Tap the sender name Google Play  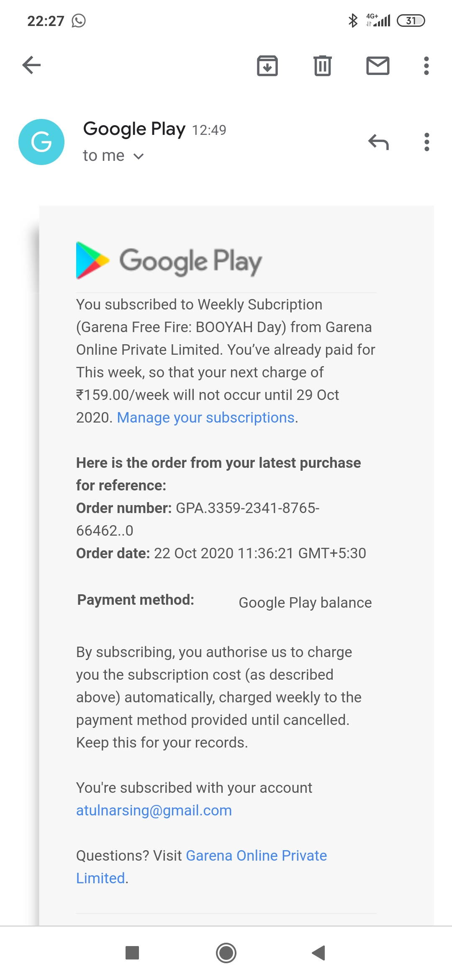pos(134,129)
